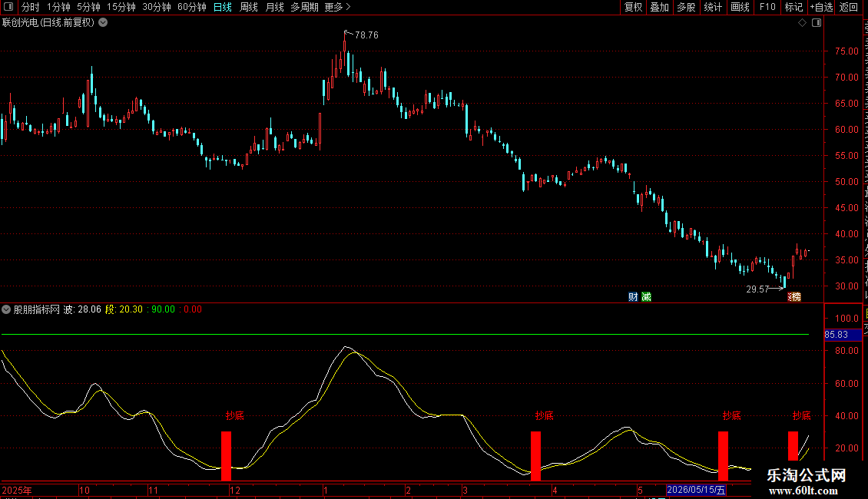The height and width of the screenshot is (499, 868).
Task: Select the highlighted 日线 tab
Action: [223, 7]
